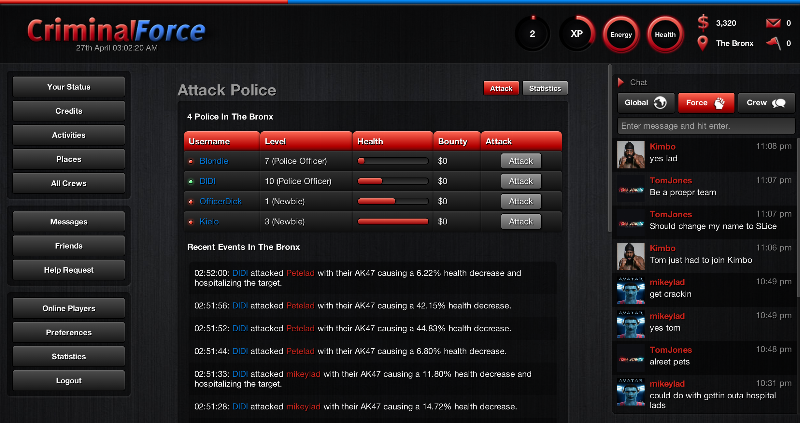Attack OfficerDick via Attack button
The image size is (800, 423).
point(520,201)
